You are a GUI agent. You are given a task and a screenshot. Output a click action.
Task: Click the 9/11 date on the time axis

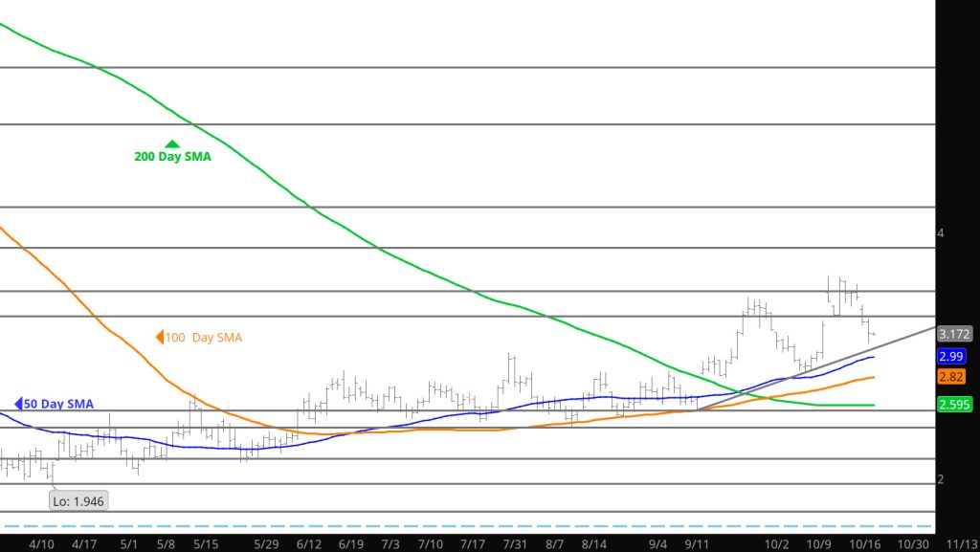tap(697, 543)
